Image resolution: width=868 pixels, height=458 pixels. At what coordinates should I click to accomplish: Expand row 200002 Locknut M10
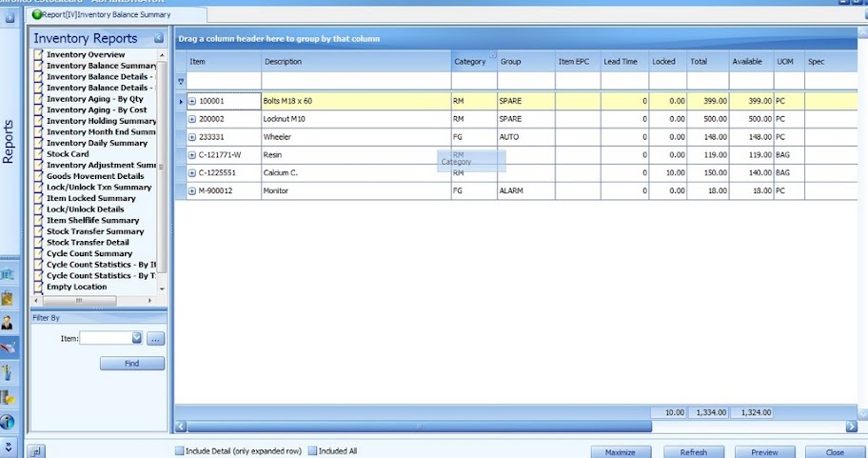192,119
